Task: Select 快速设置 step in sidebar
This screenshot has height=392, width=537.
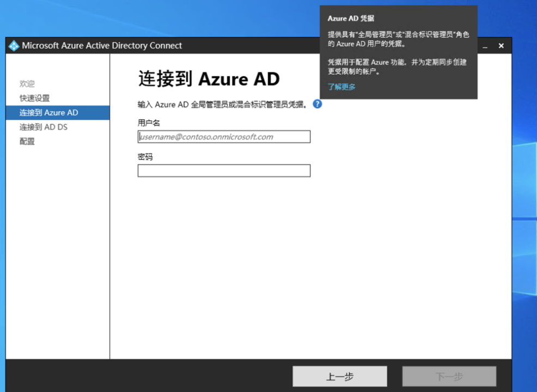Action: point(35,98)
